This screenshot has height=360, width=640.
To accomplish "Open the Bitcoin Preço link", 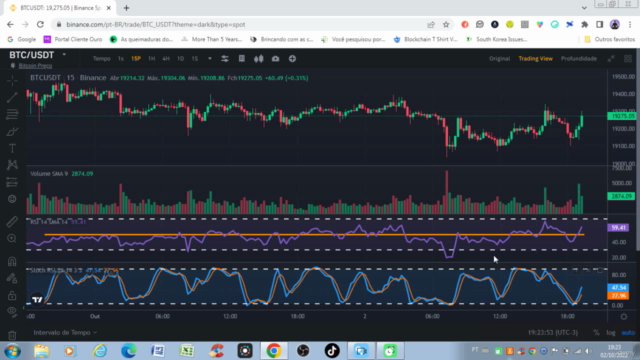I will click(x=35, y=66).
